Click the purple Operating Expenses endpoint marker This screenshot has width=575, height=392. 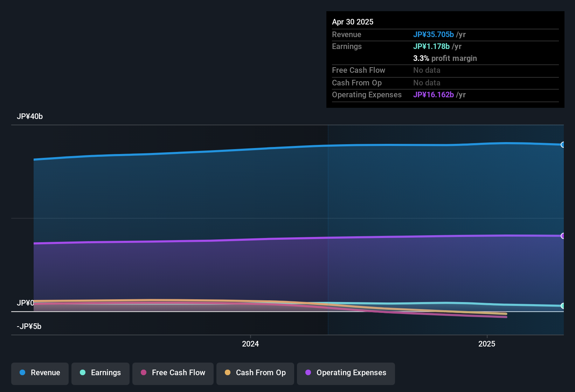click(x=563, y=236)
